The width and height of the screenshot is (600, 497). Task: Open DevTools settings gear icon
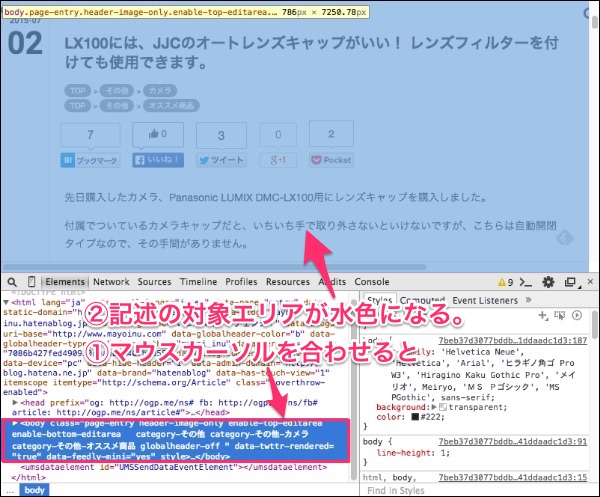click(x=548, y=282)
